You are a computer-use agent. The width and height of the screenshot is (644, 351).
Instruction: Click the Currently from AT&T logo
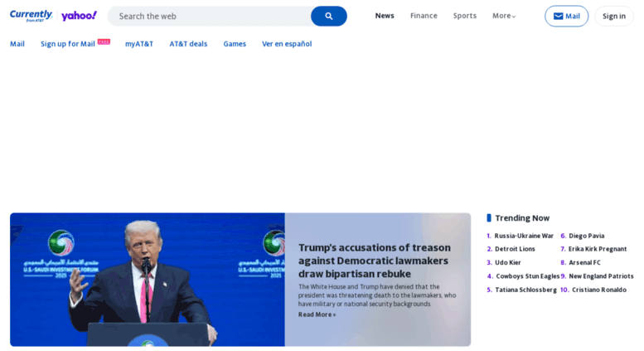pyautogui.click(x=31, y=16)
